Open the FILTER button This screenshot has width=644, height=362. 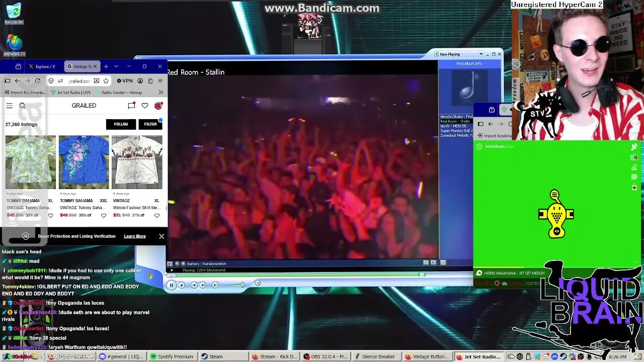tap(150, 124)
